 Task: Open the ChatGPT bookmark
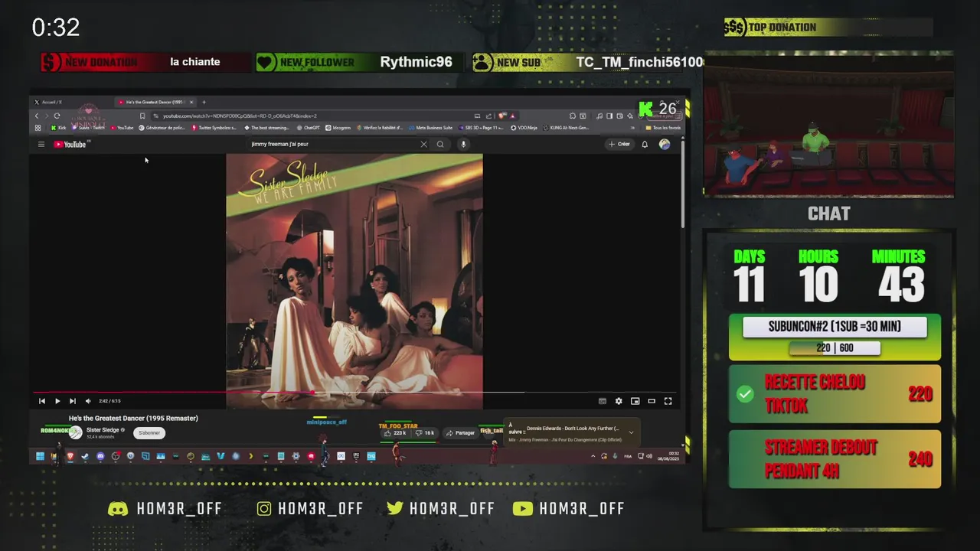click(x=308, y=128)
